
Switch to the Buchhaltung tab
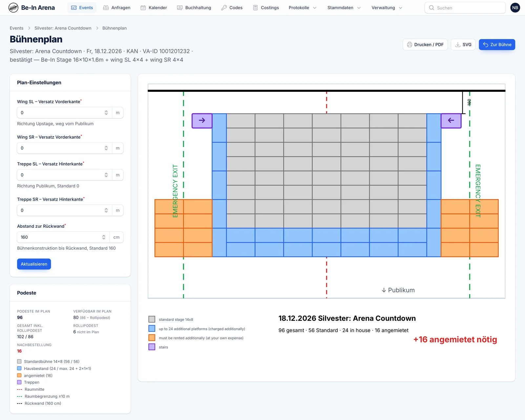pyautogui.click(x=194, y=8)
